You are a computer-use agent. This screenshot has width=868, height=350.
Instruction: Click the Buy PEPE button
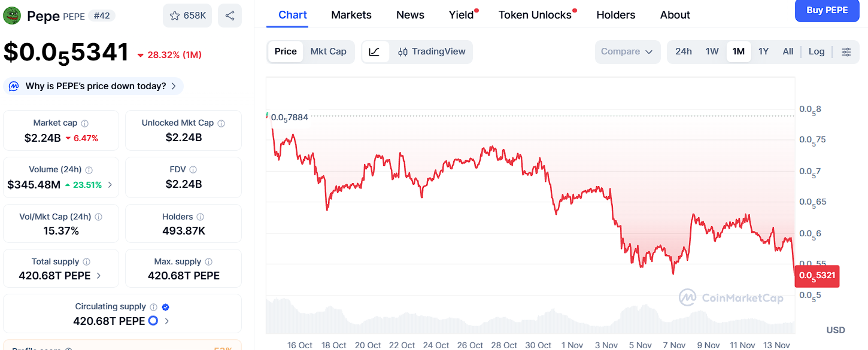pos(827,11)
